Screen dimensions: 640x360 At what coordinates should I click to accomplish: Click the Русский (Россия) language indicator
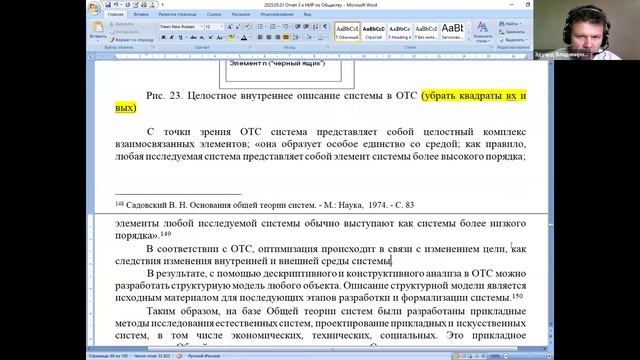pyautogui.click(x=204, y=356)
